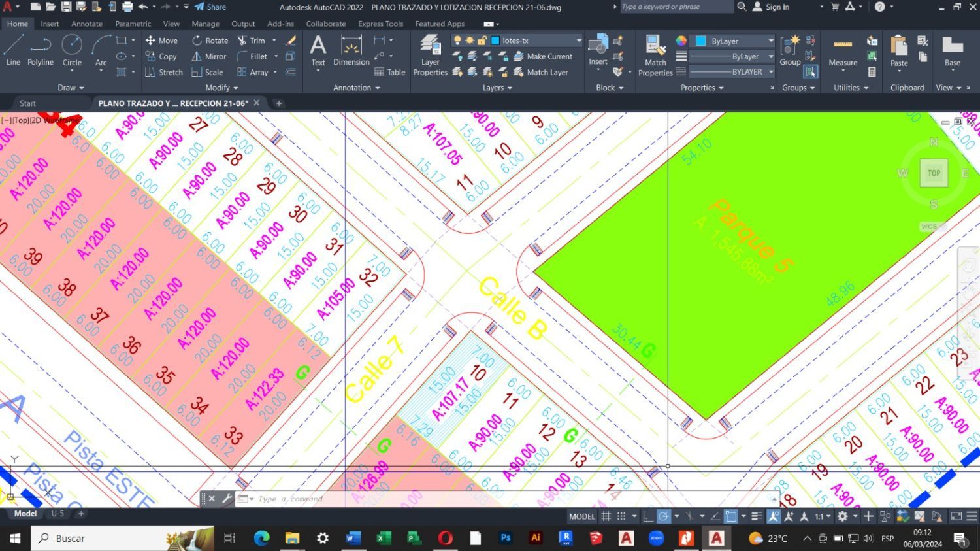980x551 pixels.
Task: Launch the Dimension tool
Action: click(351, 51)
